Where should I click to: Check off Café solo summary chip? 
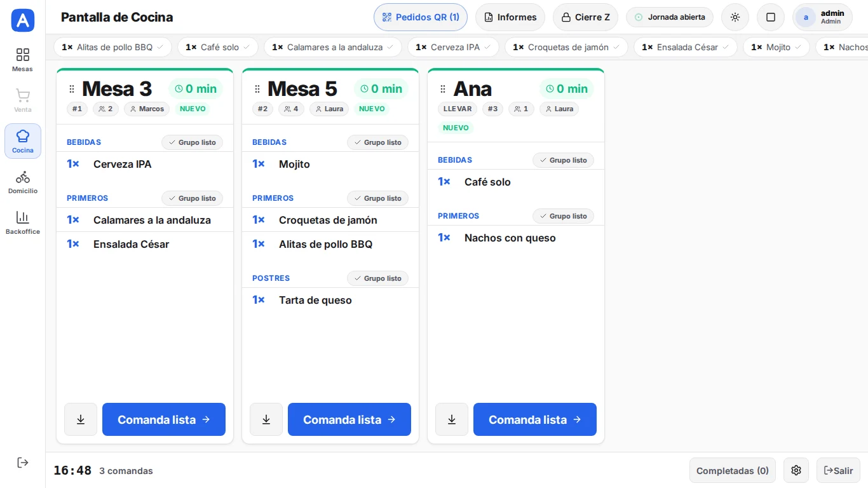218,47
